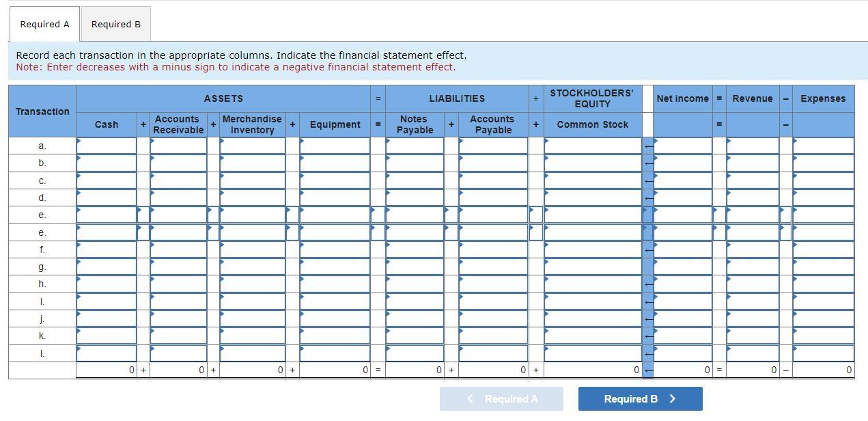This screenshot has height=421, width=868.
Task: Click the ASSETS header label
Action: pos(223,98)
